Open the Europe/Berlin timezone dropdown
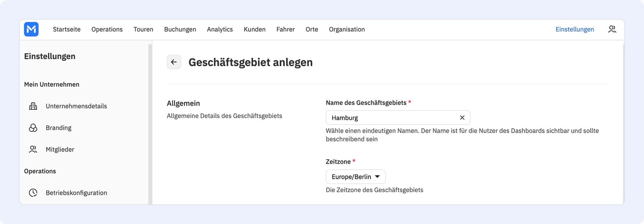This screenshot has height=224, width=644. (355, 177)
